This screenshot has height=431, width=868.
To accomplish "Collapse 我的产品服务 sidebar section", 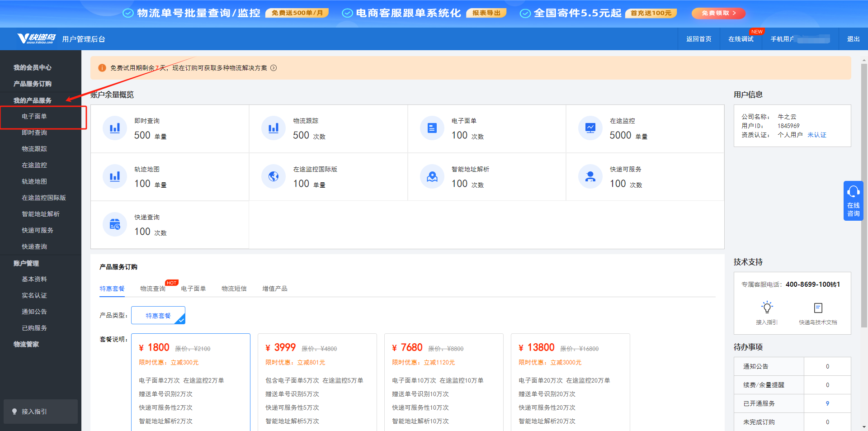I will tap(33, 100).
